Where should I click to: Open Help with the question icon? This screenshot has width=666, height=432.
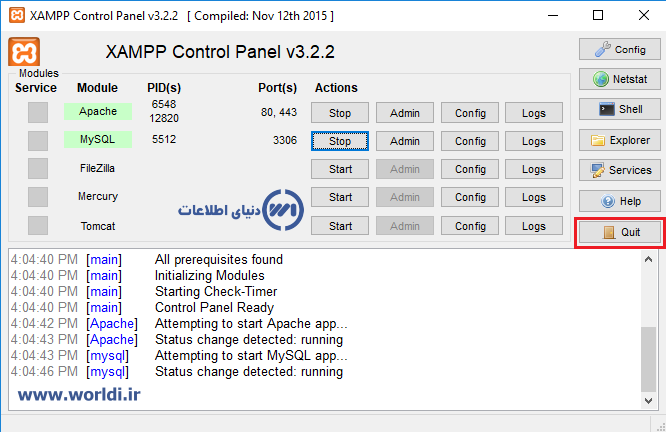click(619, 201)
